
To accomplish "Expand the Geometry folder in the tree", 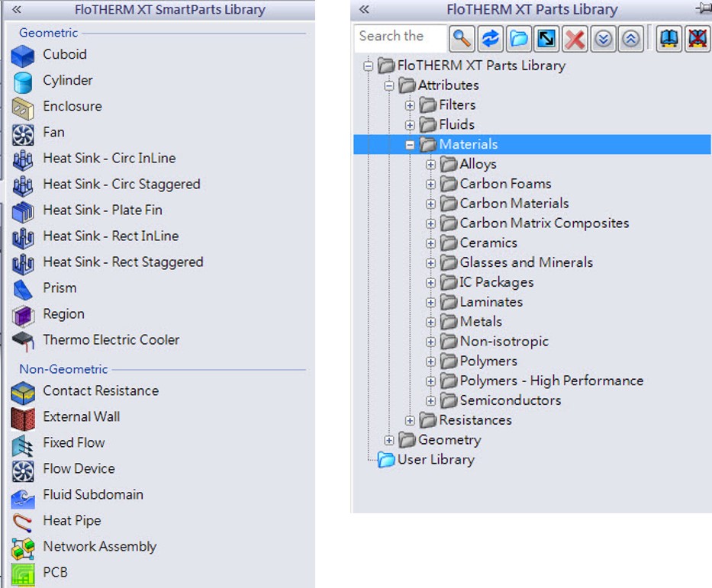I will click(390, 440).
